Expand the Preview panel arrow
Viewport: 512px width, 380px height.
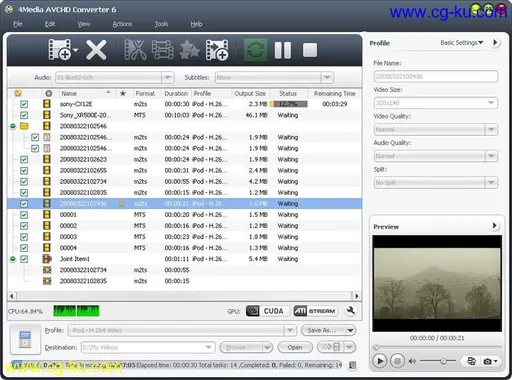click(495, 226)
